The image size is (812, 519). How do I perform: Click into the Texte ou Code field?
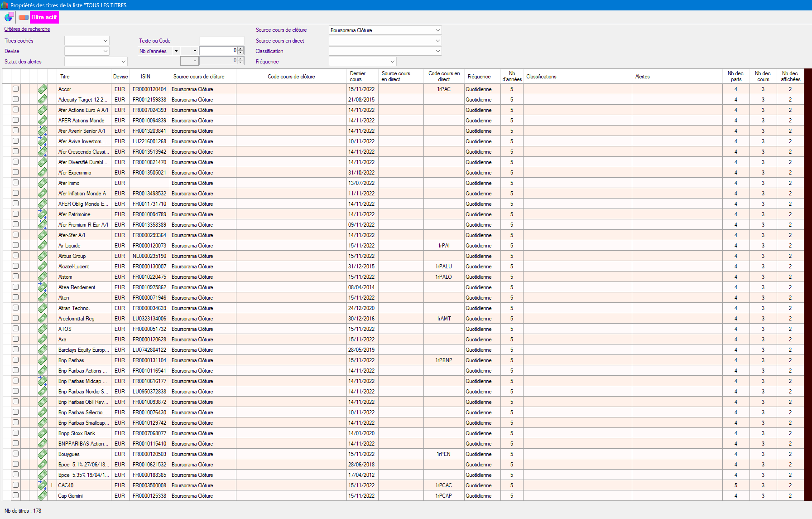pos(221,41)
